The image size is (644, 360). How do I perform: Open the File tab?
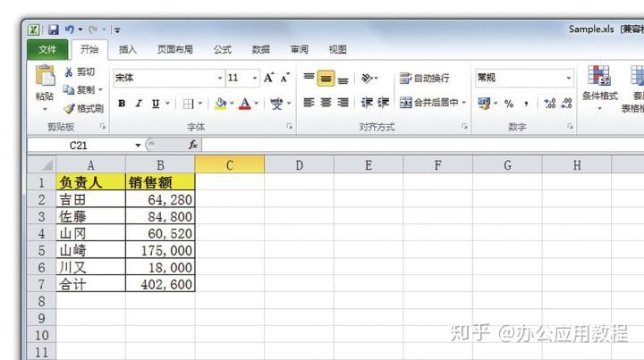(47, 50)
